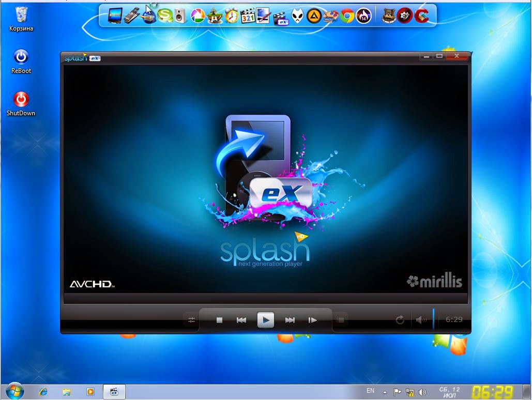Launch AIMP orange triangle icon

(314, 16)
